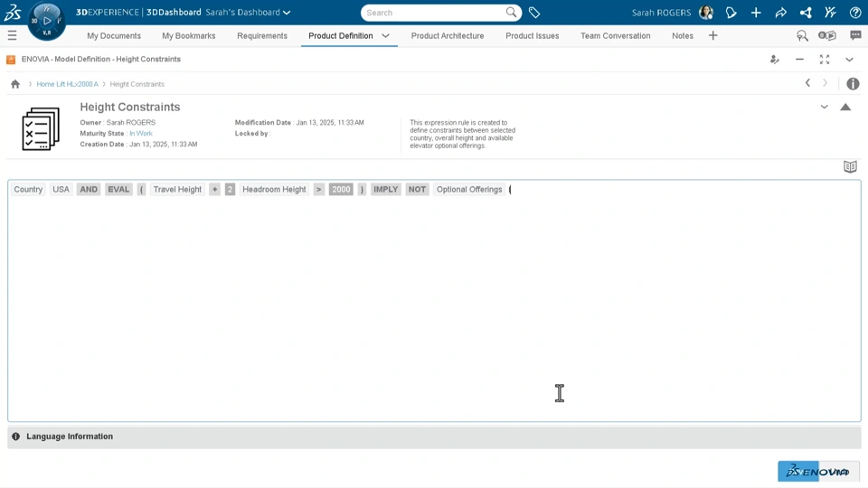This screenshot has height=488, width=868.
Task: Click the Height Constraints rule thumbnail
Action: pos(41,129)
